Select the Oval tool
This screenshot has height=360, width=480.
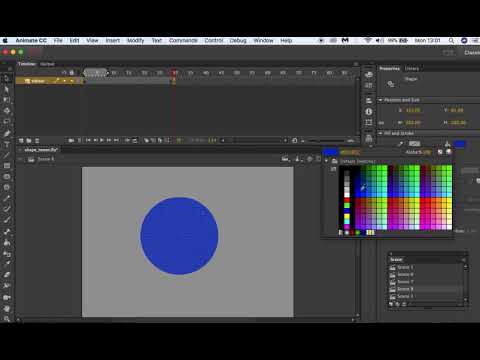tap(6, 177)
